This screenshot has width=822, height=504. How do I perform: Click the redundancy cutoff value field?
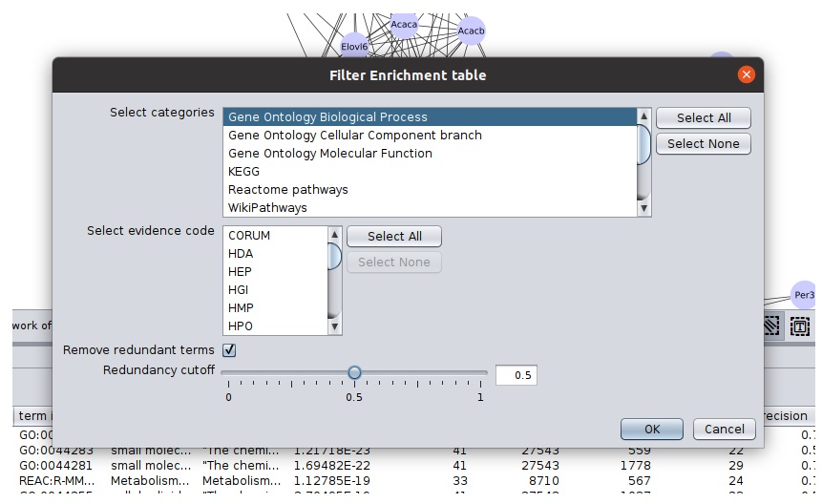point(516,375)
